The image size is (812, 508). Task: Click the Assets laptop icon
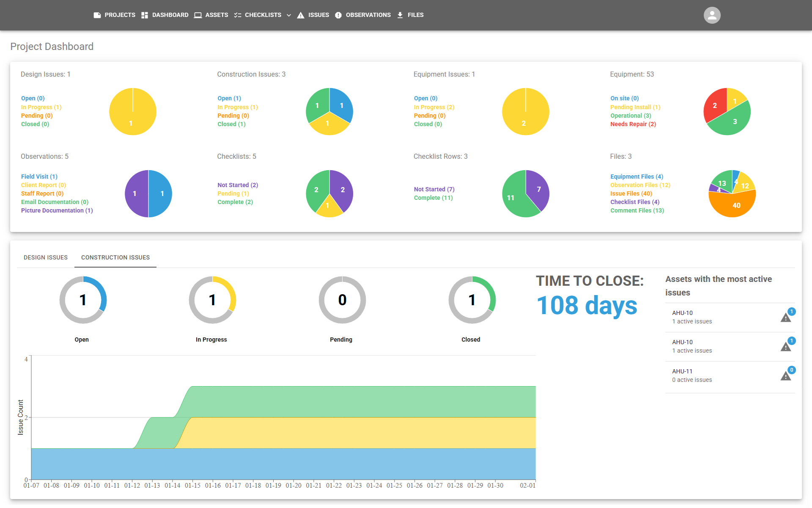pos(198,15)
